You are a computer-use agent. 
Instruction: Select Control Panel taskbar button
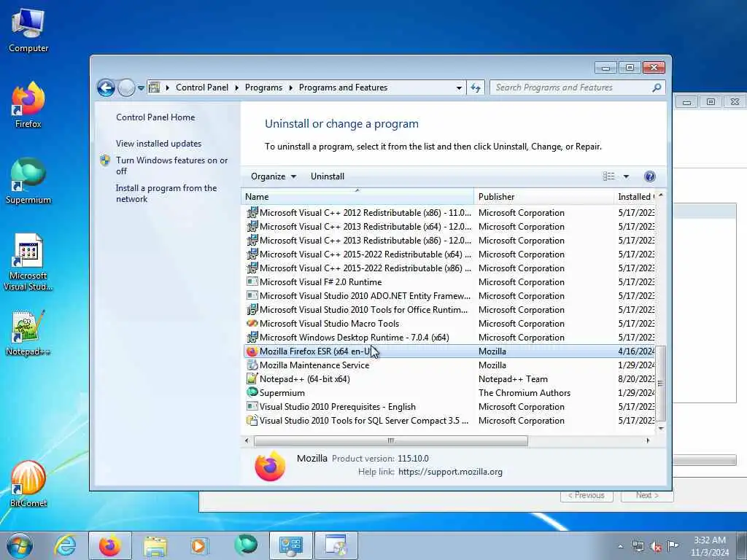[x=290, y=545]
